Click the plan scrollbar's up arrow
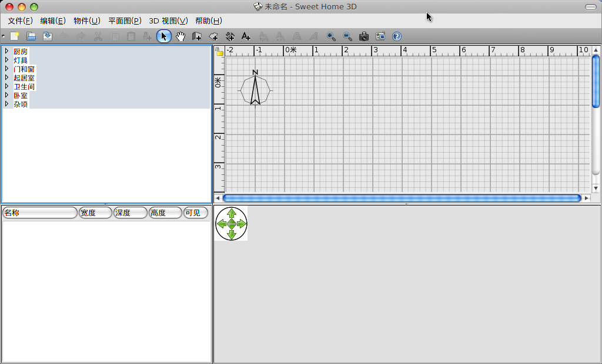Image resolution: width=602 pixels, height=364 pixels. click(x=596, y=50)
